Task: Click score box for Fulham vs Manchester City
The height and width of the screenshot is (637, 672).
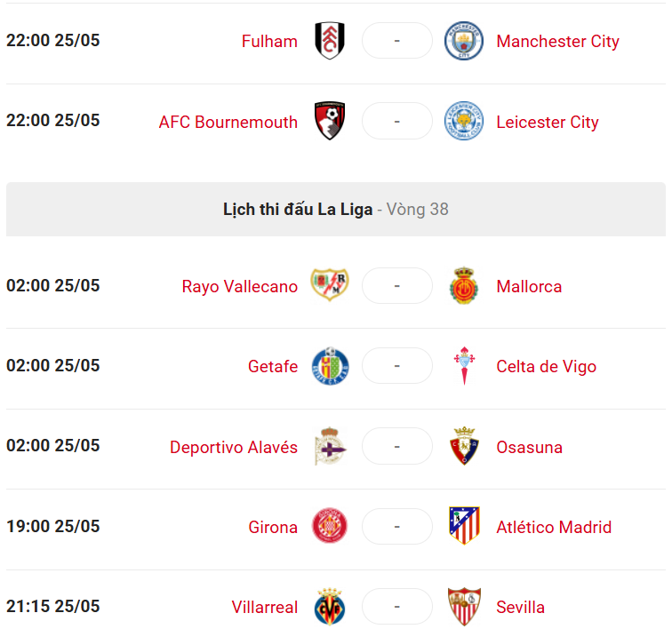Action: (x=397, y=41)
